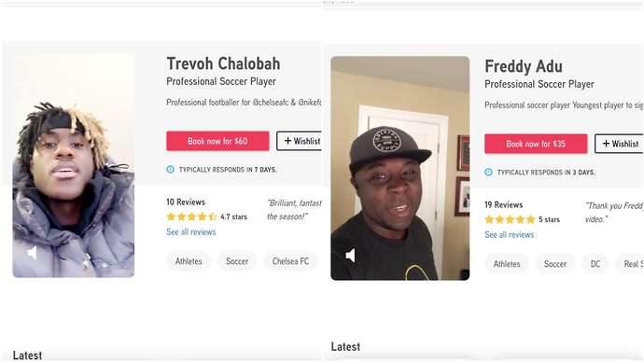
Task: Book Freddy Adu for $35
Action: (x=536, y=144)
